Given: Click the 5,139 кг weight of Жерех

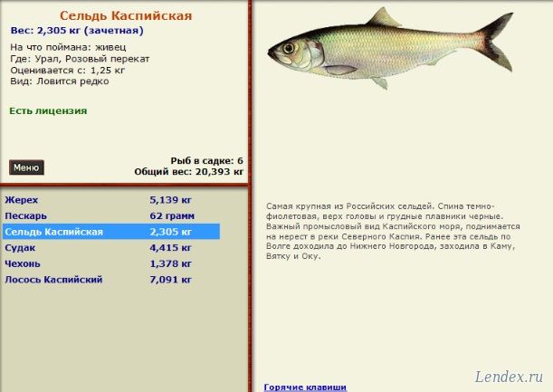Looking at the screenshot, I should pos(171,199).
